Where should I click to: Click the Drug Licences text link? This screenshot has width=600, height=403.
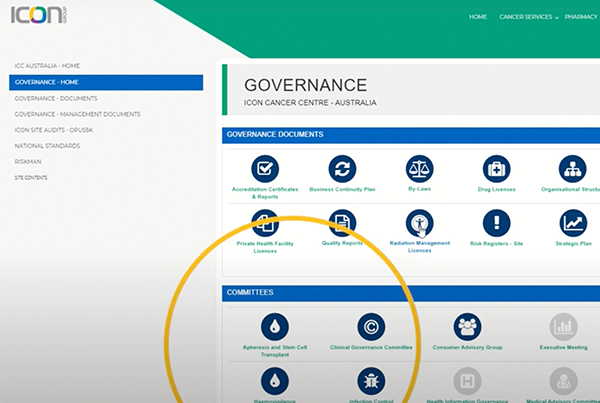(496, 189)
